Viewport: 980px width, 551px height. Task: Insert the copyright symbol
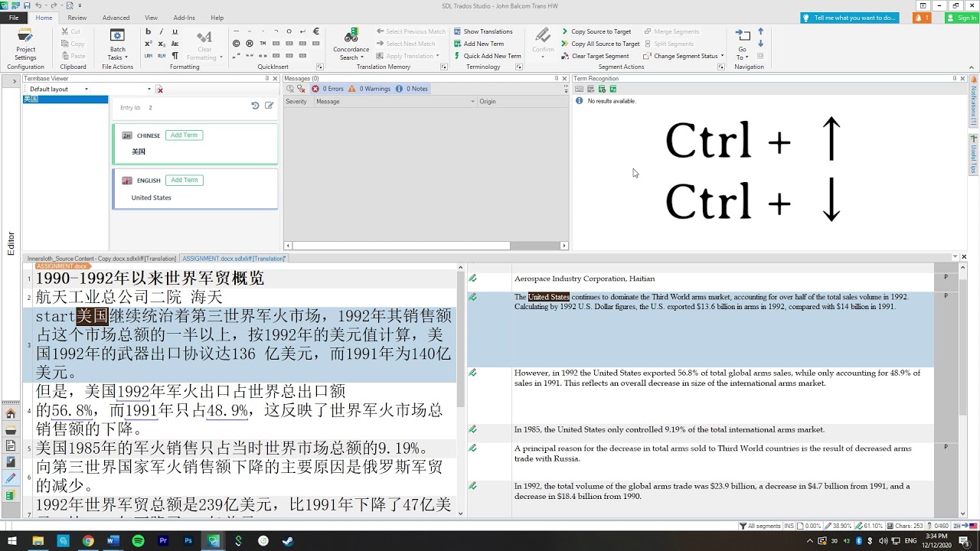coord(237,44)
